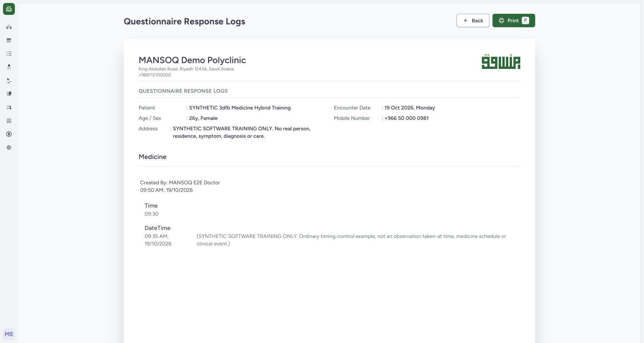Open the dollar billing icon in sidebar

pos(9,134)
